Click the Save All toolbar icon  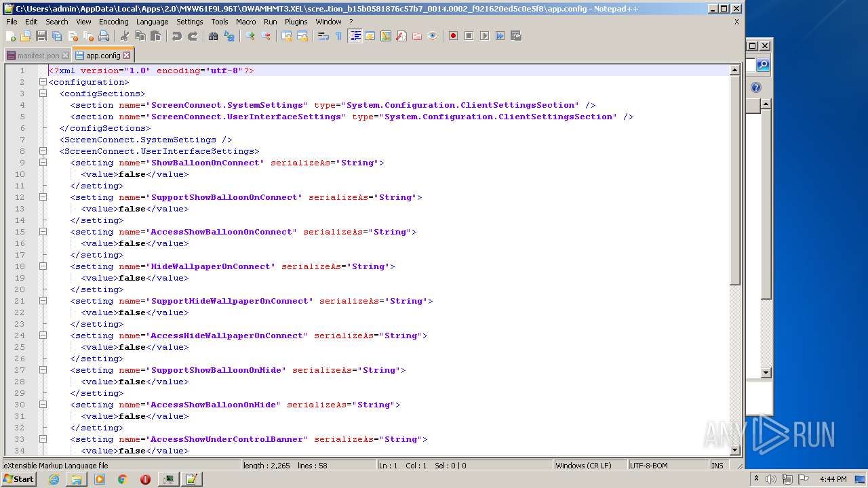[x=57, y=36]
